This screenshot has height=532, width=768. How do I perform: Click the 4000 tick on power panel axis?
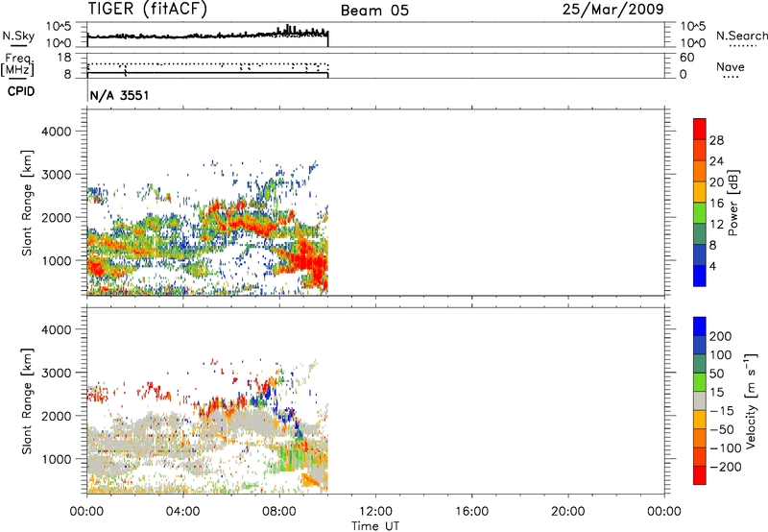click(x=57, y=132)
